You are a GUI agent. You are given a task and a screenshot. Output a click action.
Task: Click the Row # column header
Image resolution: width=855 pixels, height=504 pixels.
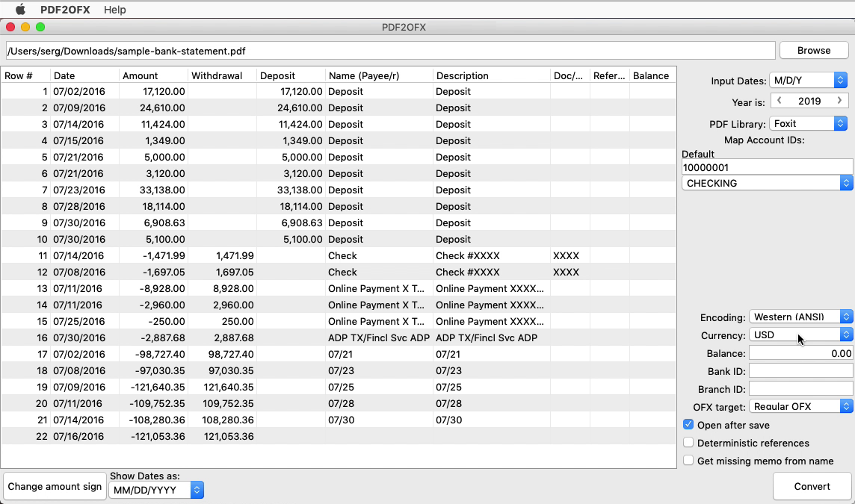pos(25,75)
